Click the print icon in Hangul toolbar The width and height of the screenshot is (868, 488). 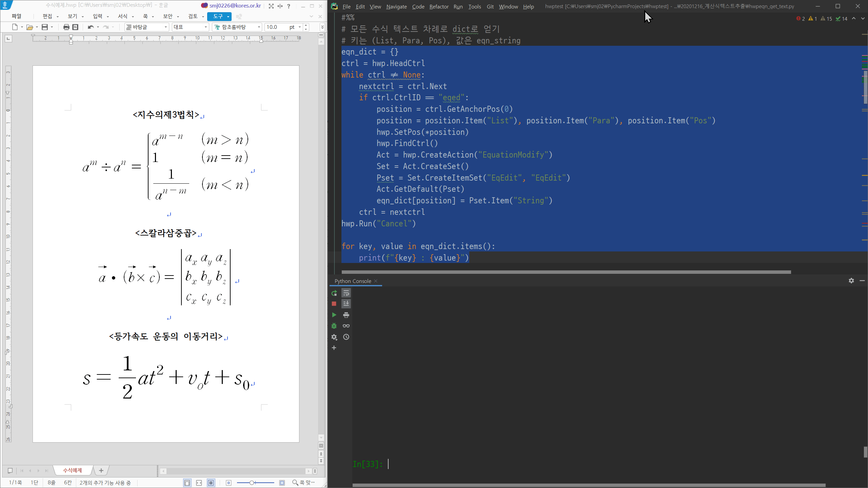click(66, 27)
